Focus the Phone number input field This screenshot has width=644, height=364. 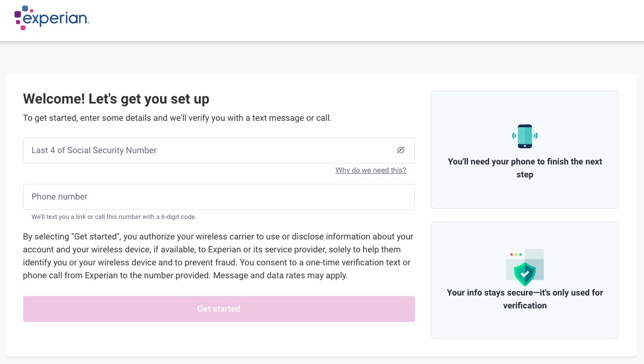tap(219, 196)
